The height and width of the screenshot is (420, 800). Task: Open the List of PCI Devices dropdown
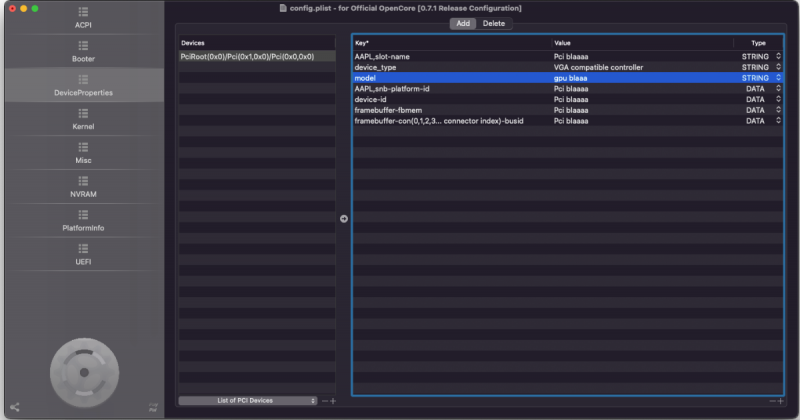coord(248,401)
